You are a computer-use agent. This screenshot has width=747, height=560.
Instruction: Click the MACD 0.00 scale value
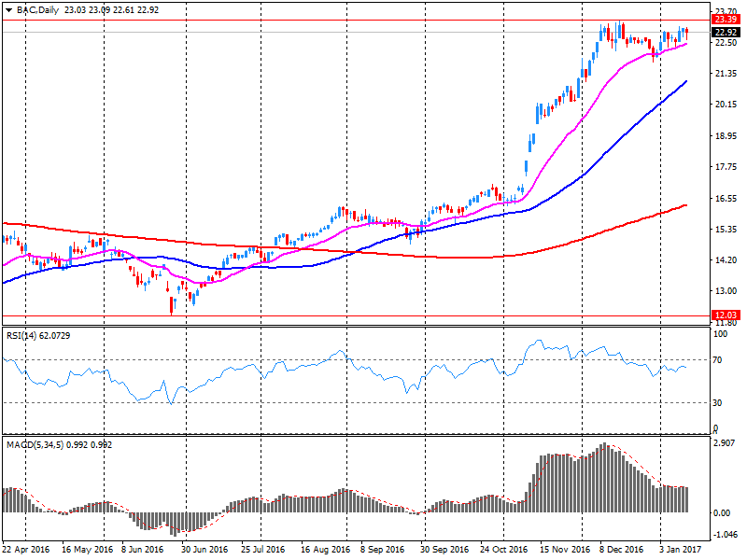(x=722, y=512)
